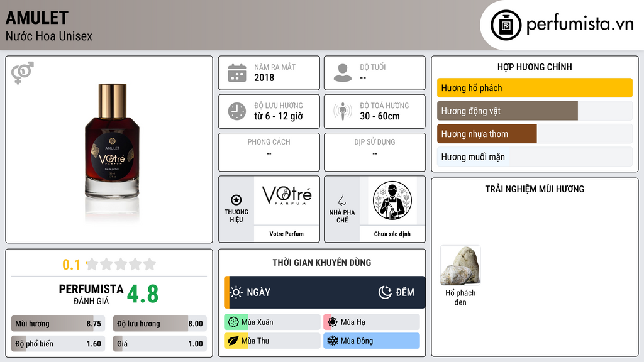Click the nose icon for Nhà pha chế
Image resolution: width=644 pixels, height=362 pixels.
(x=341, y=200)
